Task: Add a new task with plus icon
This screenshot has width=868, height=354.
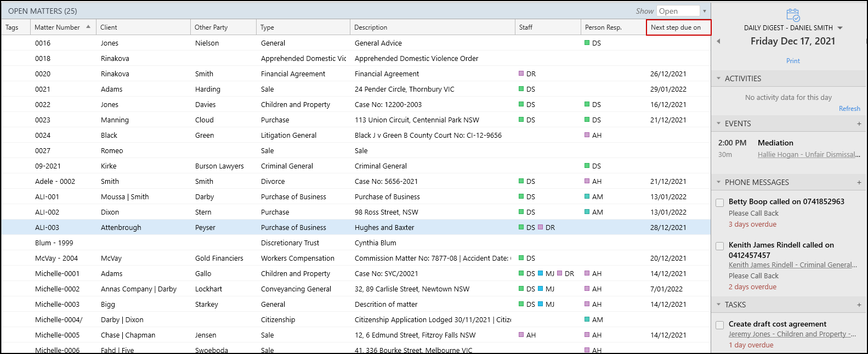Action: pyautogui.click(x=859, y=305)
